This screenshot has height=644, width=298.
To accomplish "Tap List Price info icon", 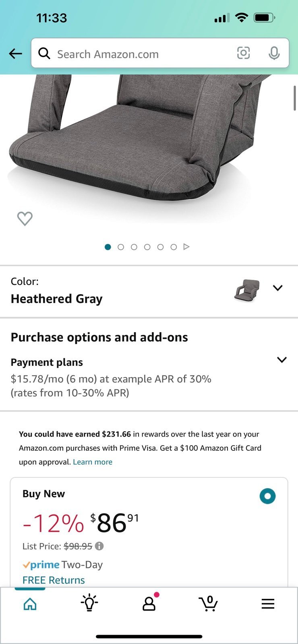I will click(99, 546).
